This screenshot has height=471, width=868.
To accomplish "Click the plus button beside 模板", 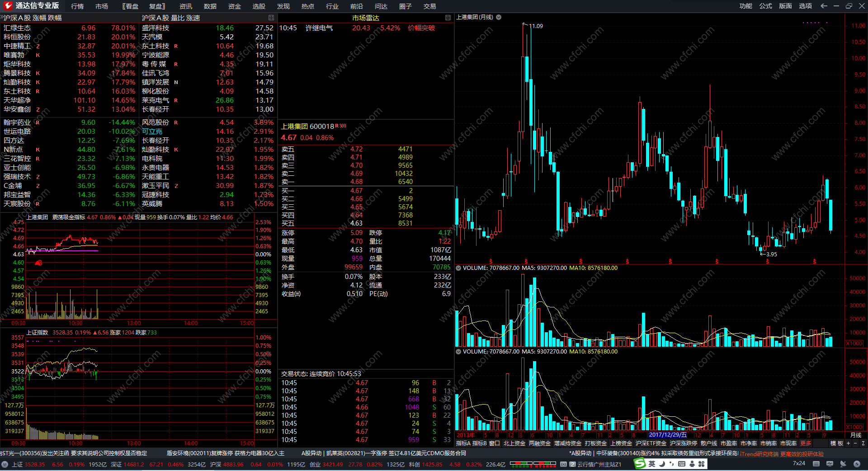I will click(848, 443).
